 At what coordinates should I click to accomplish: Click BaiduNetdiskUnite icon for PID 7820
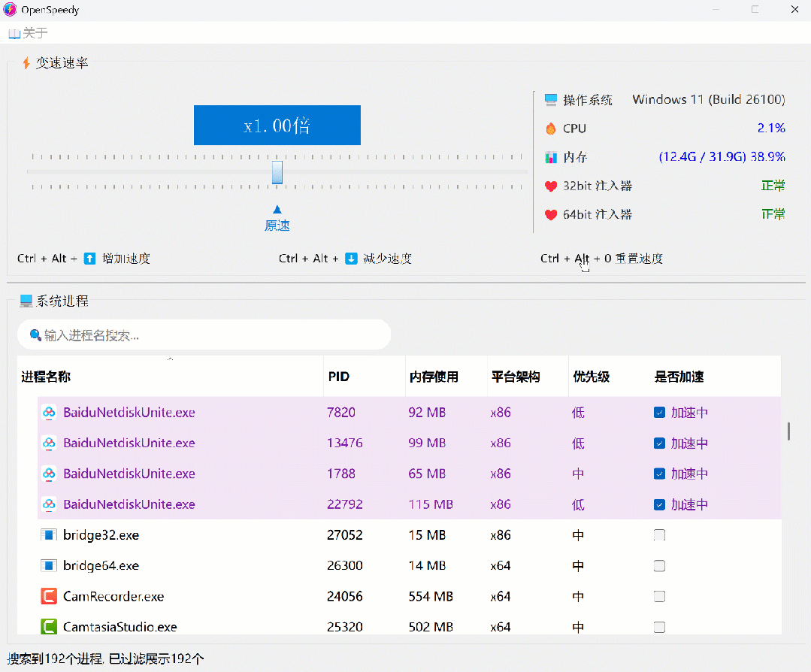49,413
